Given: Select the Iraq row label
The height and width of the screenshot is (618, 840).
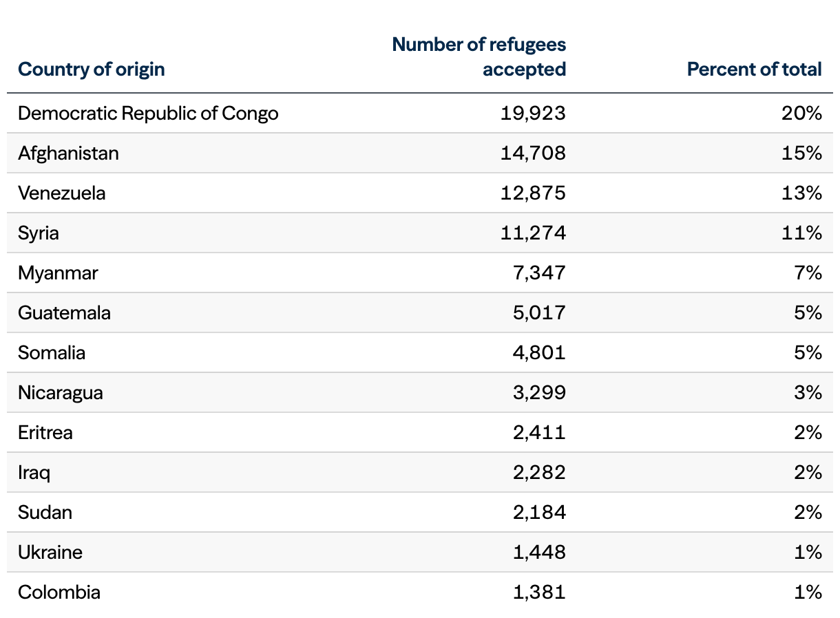Looking at the screenshot, I should (x=34, y=472).
